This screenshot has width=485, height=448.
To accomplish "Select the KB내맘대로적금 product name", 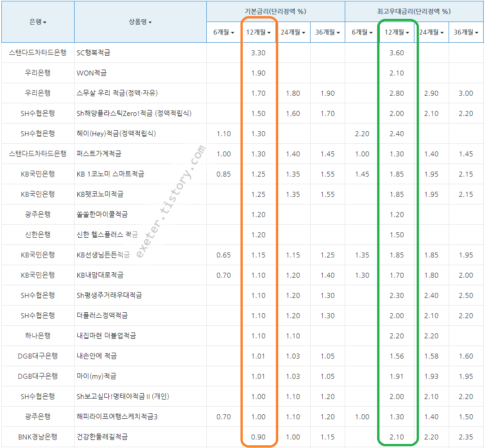I will [100, 275].
